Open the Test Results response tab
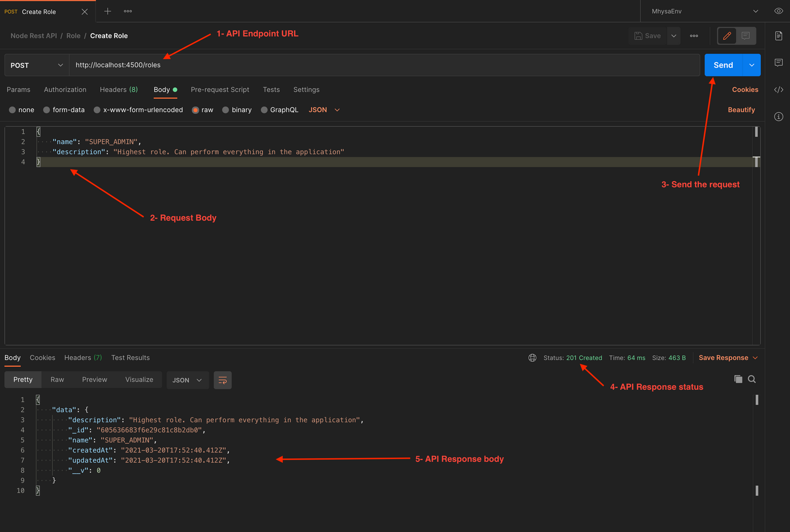 130,358
